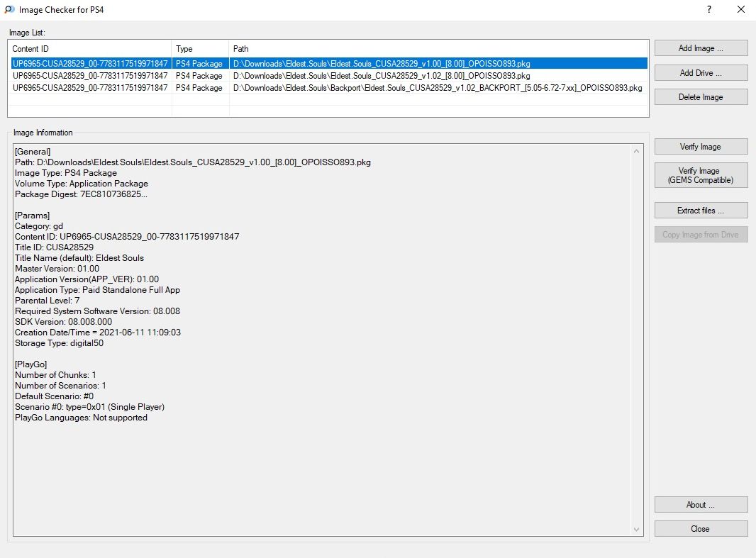Click the Parental Level: 7 line

coord(48,300)
